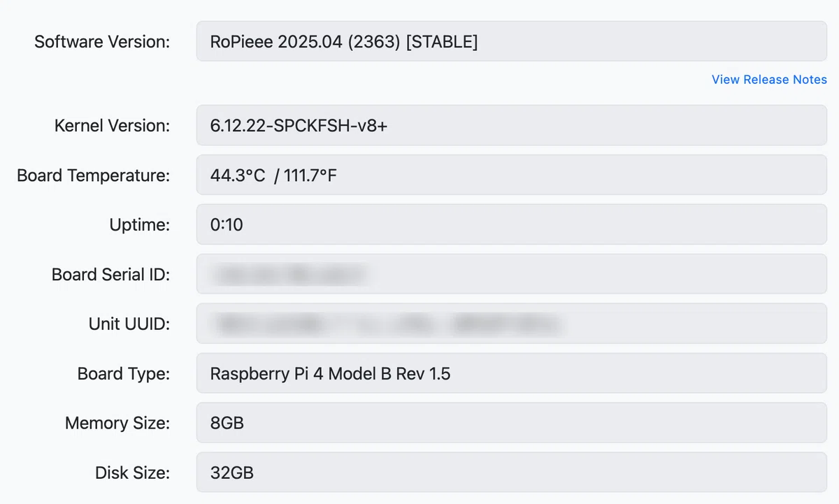Click the Memory Size 8GB field
This screenshot has width=839, height=504.
[x=512, y=423]
